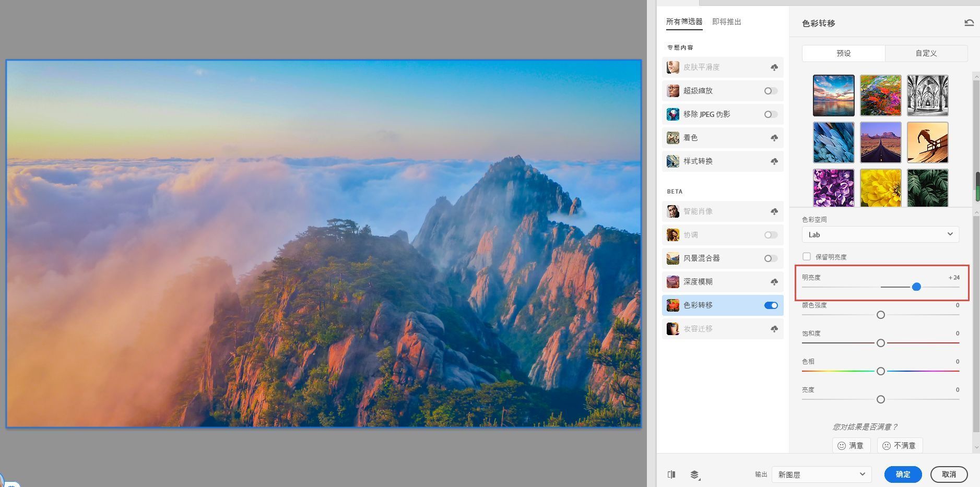
Task: Download the 妆容迁移 filter via cloud icon
Action: 775,328
